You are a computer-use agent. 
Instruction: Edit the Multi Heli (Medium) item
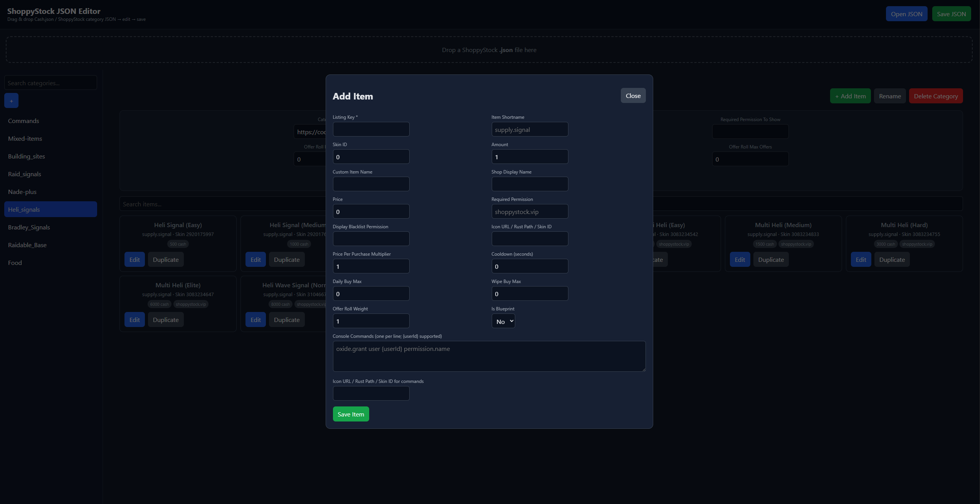point(740,260)
